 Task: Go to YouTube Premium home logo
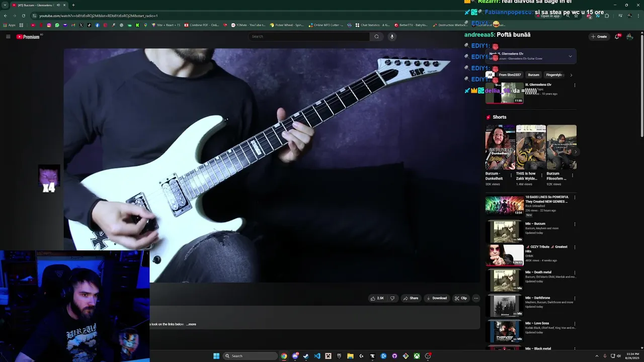tap(28, 37)
